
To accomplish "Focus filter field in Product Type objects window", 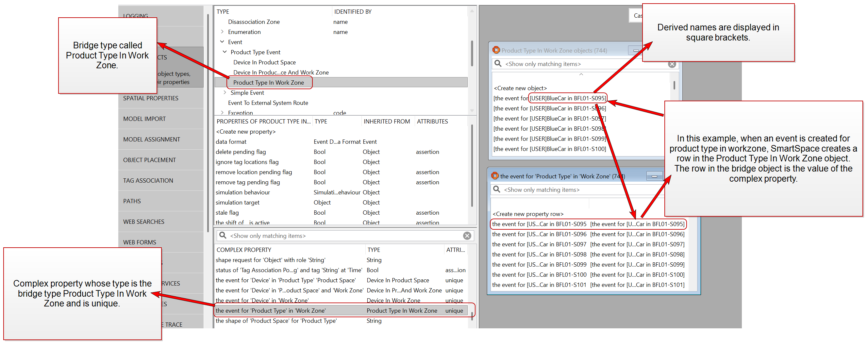I will [585, 64].
